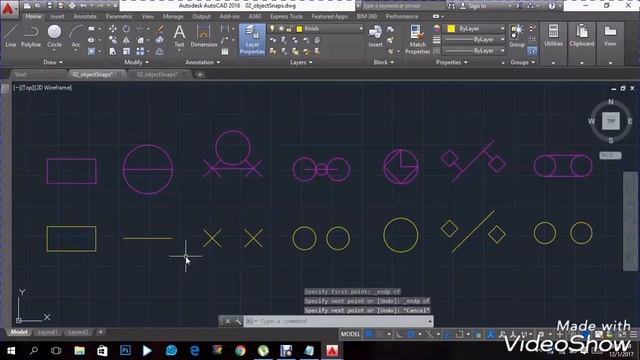Add a new drawing tab with plus
640x360 pixels.
pos(200,75)
